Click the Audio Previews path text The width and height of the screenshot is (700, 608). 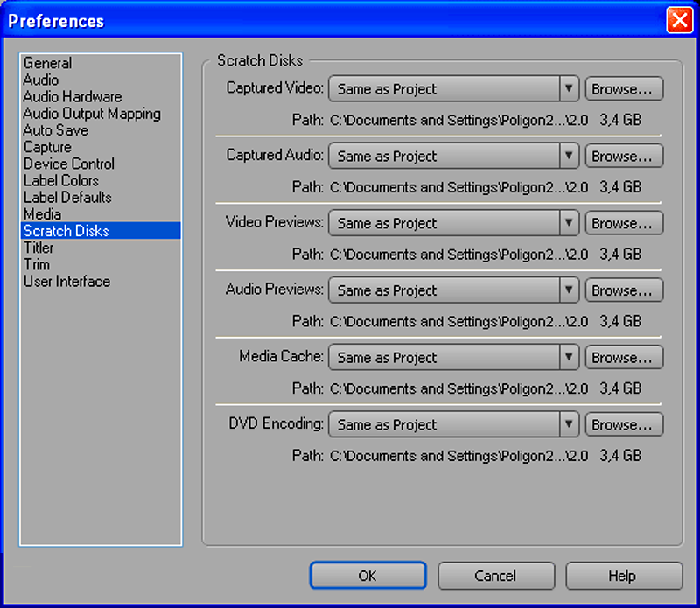point(458,321)
